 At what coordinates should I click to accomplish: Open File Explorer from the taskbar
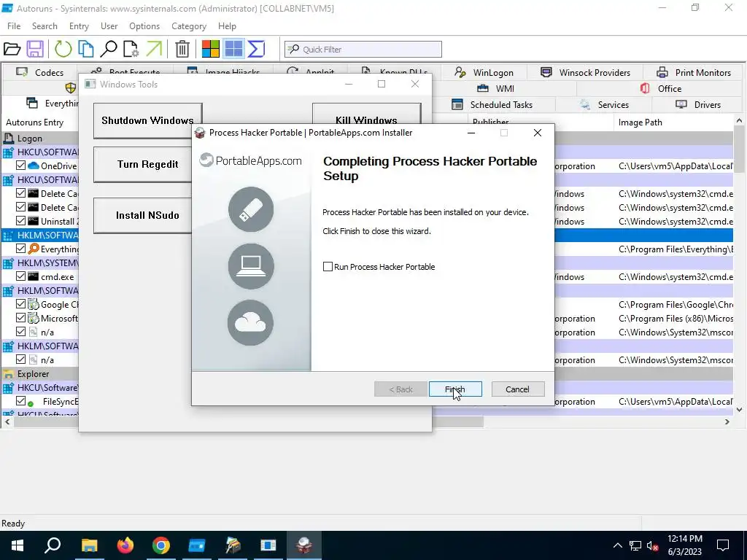pos(89,545)
